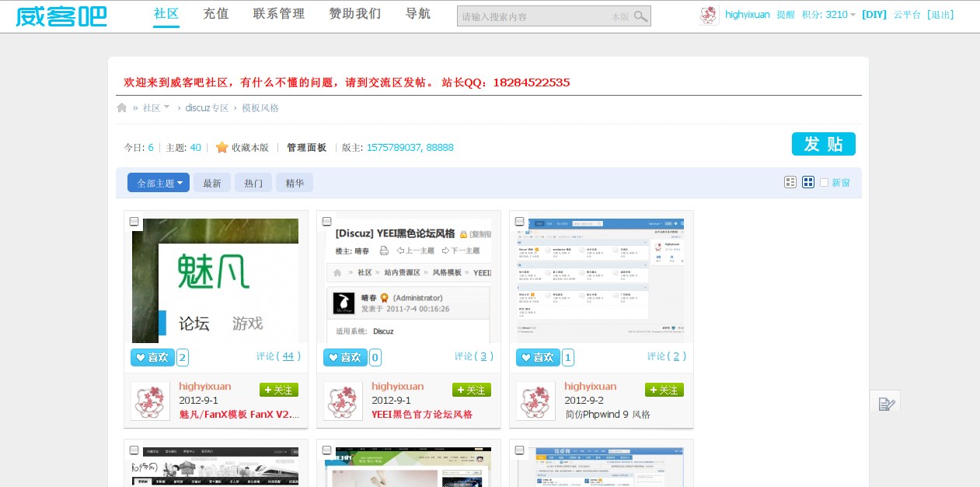Click the search input field
This screenshot has width=980, height=487.
click(x=535, y=16)
